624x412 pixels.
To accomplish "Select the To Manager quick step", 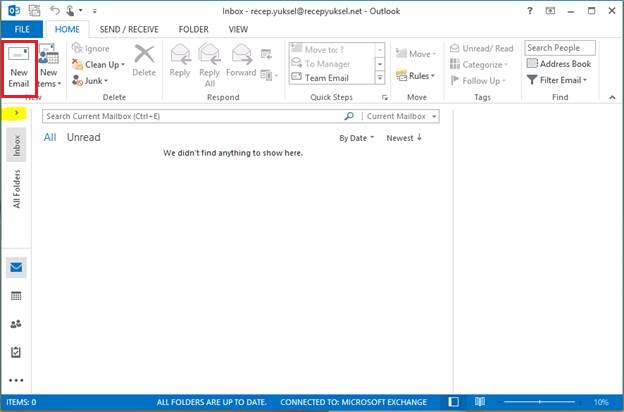I will [332, 64].
